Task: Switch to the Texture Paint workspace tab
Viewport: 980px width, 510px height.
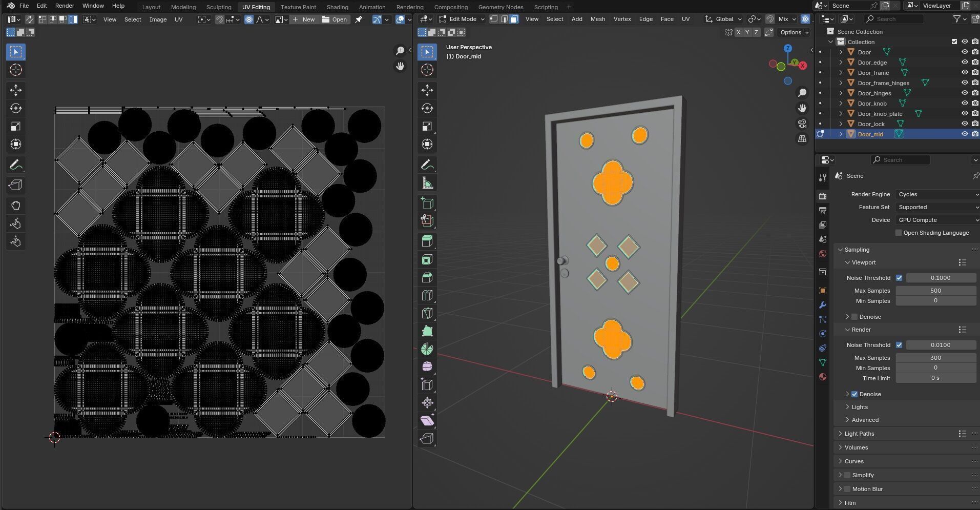Action: pos(298,7)
